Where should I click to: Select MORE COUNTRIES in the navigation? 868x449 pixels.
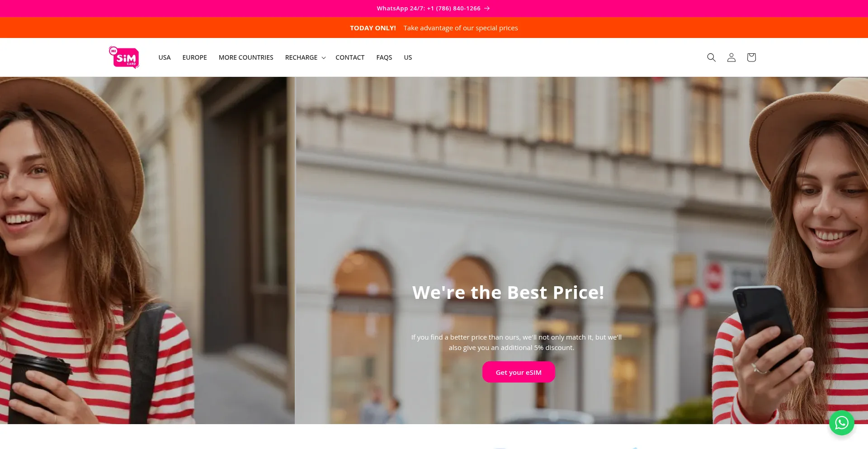[x=246, y=57]
